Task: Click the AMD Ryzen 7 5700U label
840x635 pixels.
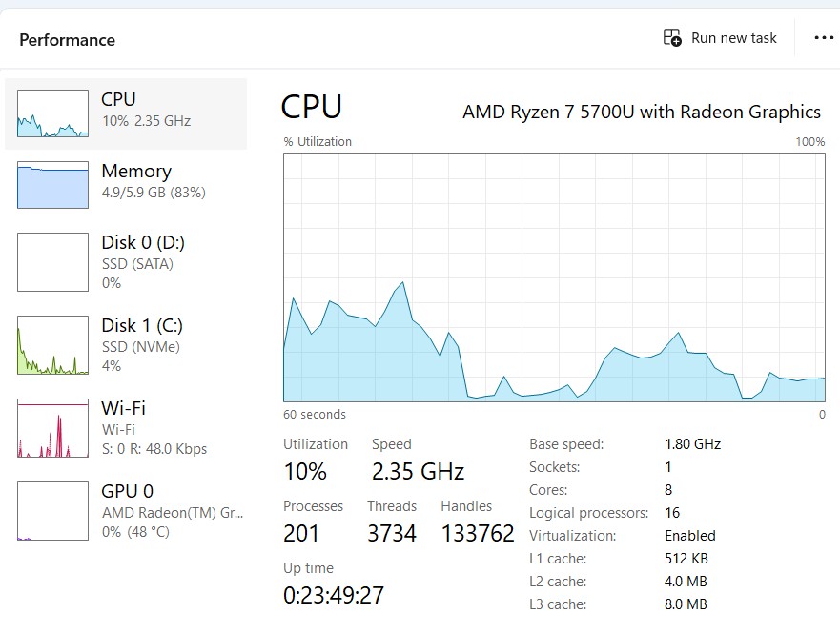Action: click(x=641, y=112)
